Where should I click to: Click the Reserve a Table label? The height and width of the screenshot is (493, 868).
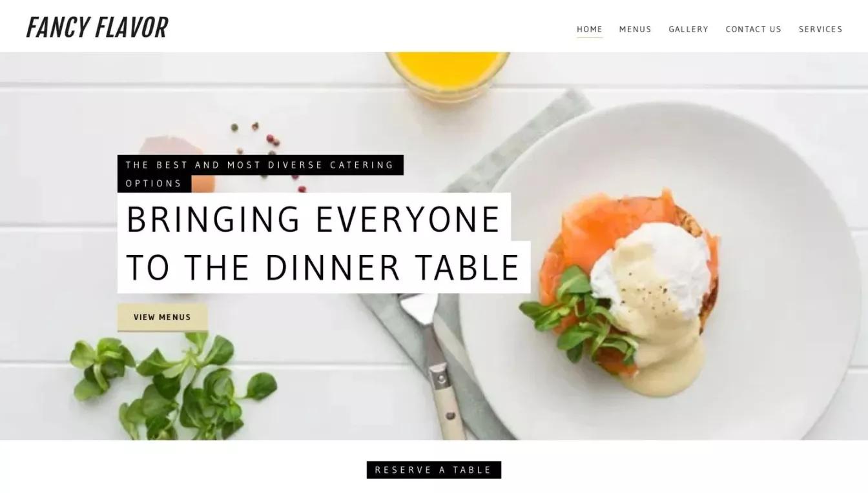click(434, 470)
